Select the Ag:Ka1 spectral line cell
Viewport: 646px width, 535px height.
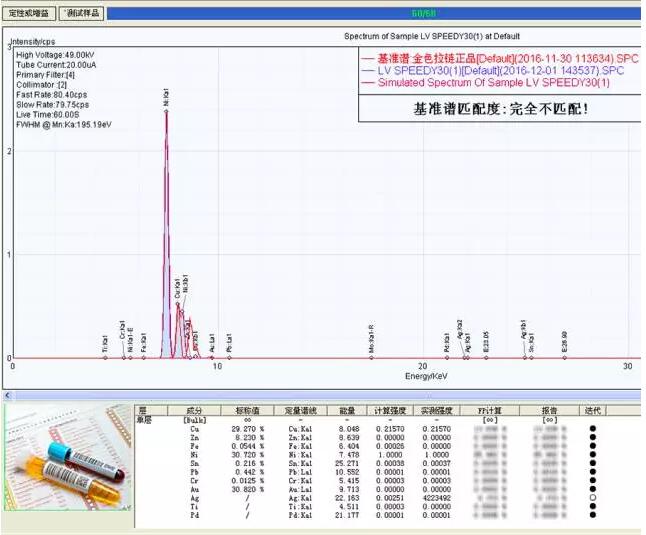click(x=300, y=498)
